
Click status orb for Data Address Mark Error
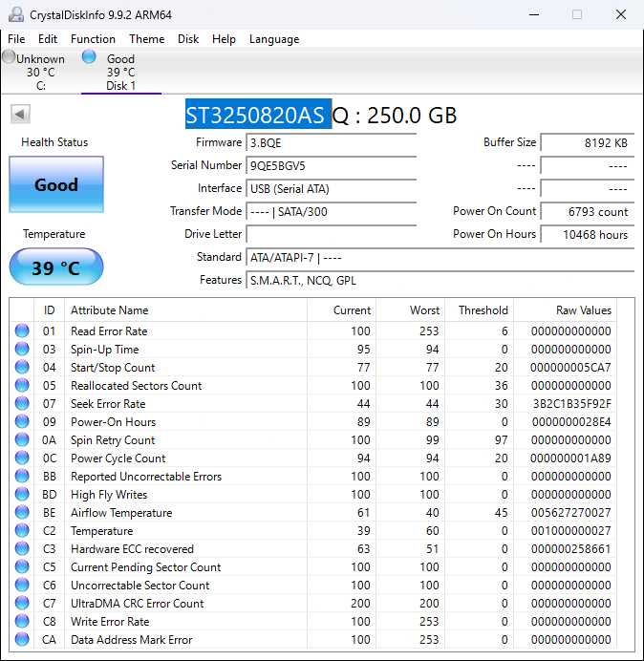click(x=22, y=639)
